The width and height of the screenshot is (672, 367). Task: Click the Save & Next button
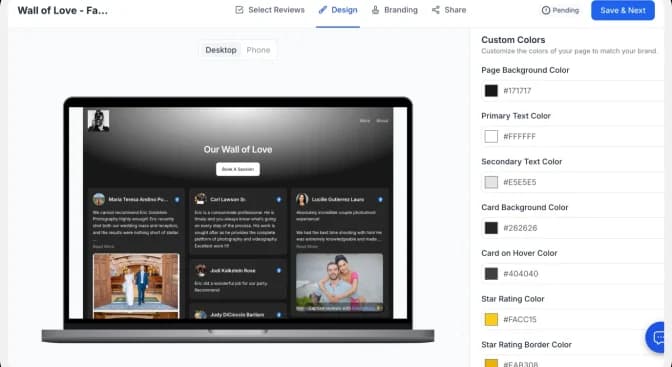click(623, 10)
